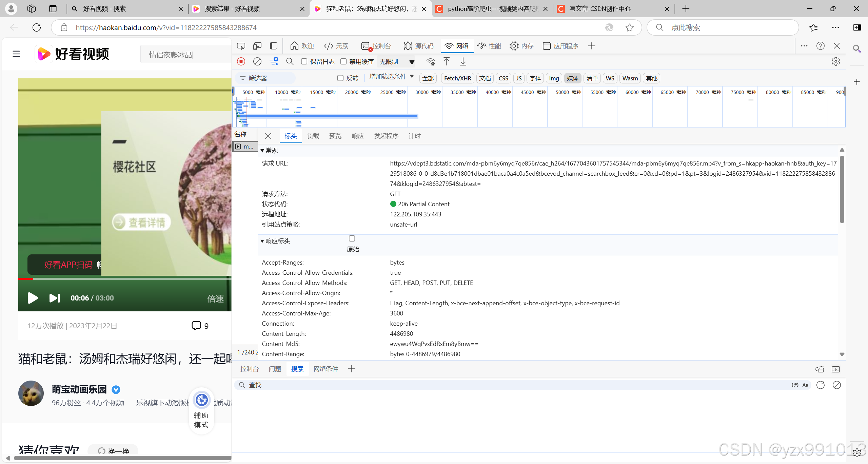Image resolution: width=868 pixels, height=464 pixels.
Task: Switch to the 源代码 DevTools tab
Action: tap(419, 46)
